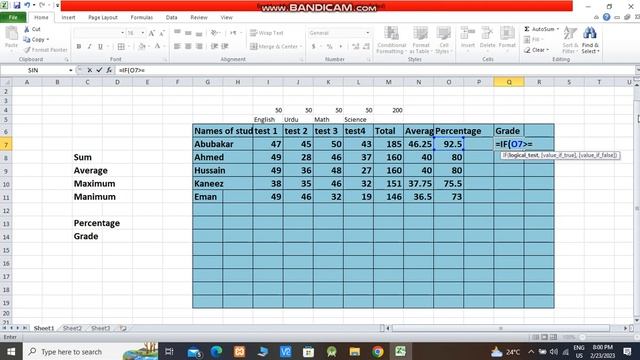
Task: Switch to the Insert ribbon tab
Action: (68, 18)
